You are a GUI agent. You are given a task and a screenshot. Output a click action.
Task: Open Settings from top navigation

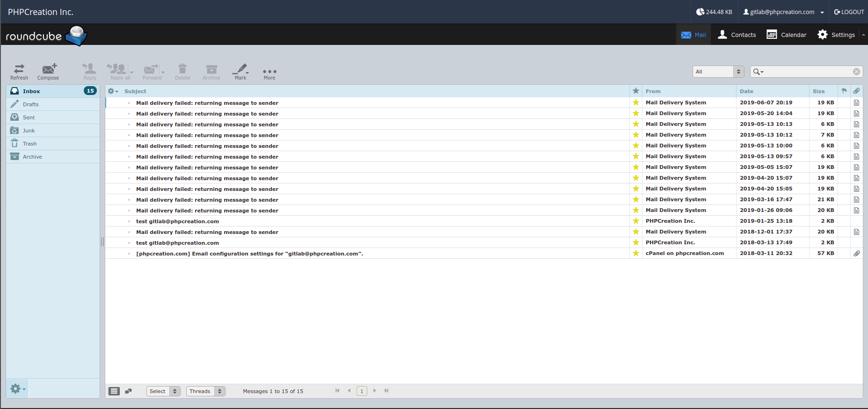836,35
